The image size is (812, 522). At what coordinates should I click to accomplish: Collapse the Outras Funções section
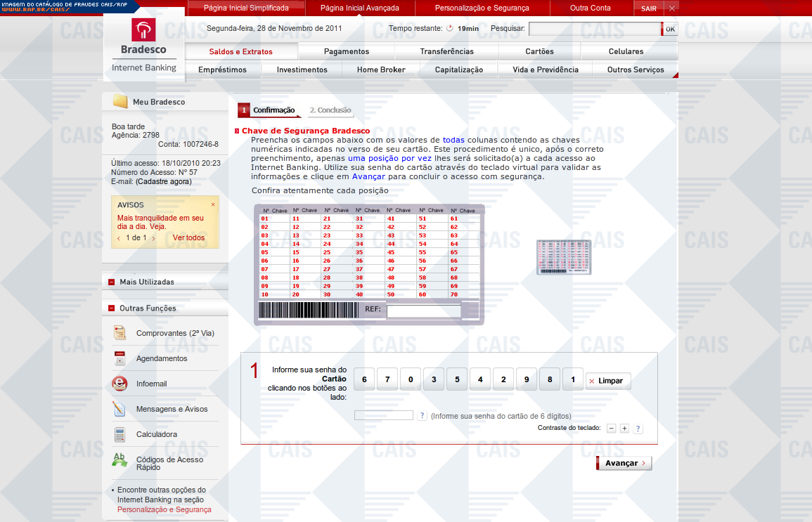112,308
